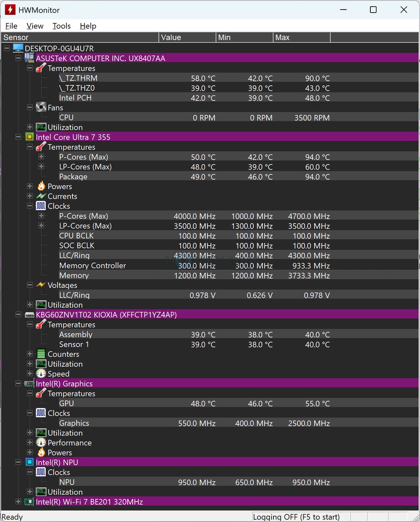Click the Min column header
This screenshot has width=420, height=522.
click(x=245, y=37)
